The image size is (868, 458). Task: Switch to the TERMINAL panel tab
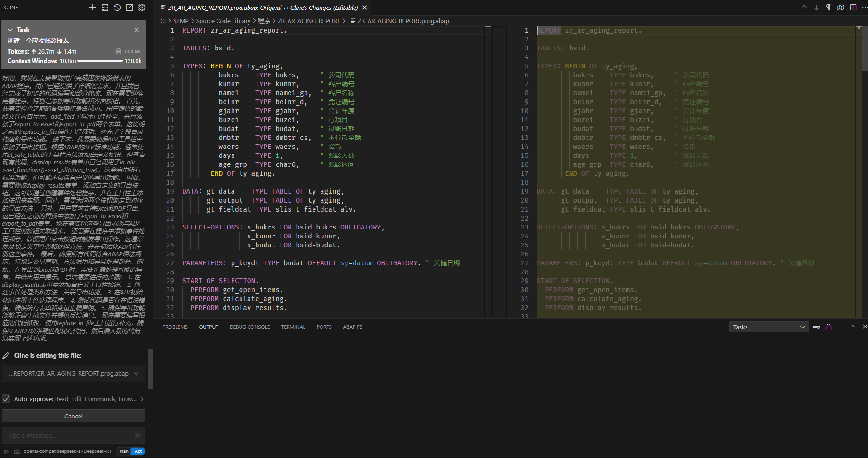click(293, 327)
